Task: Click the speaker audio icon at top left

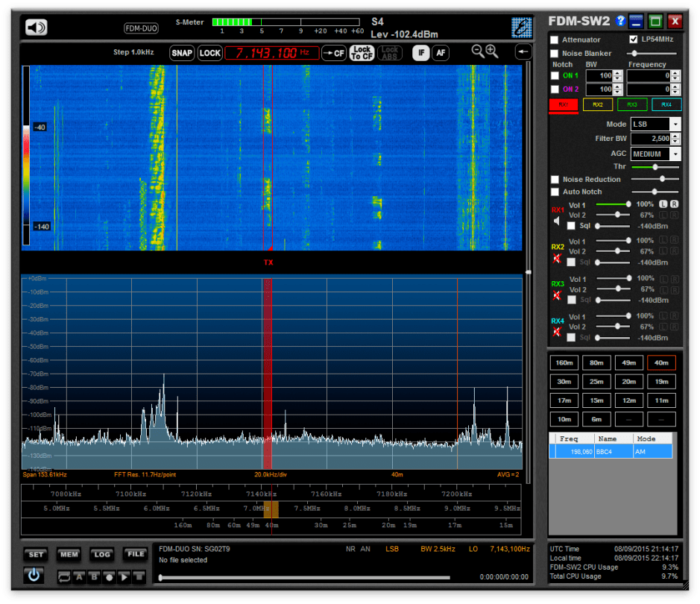Action: (37, 28)
